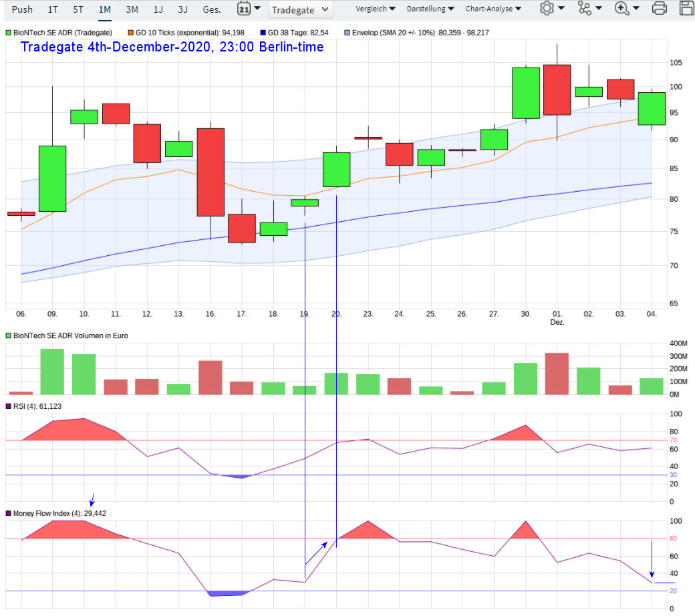The image size is (695, 616).
Task: Print the chart via printer icon
Action: [659, 8]
